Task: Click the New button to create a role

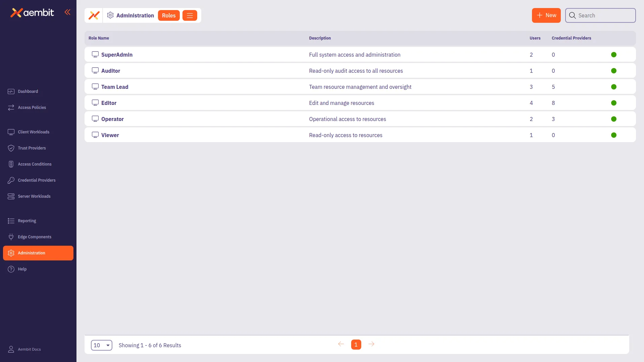Action: click(546, 15)
